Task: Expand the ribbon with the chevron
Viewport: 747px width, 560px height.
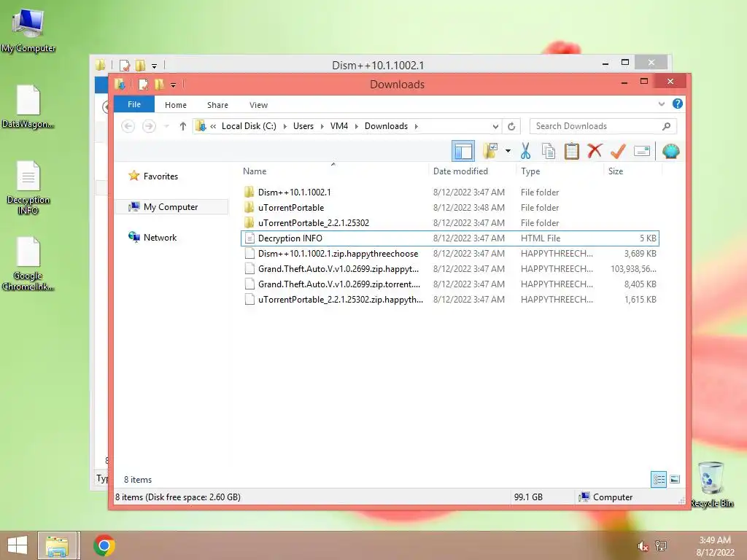Action: pyautogui.click(x=661, y=104)
